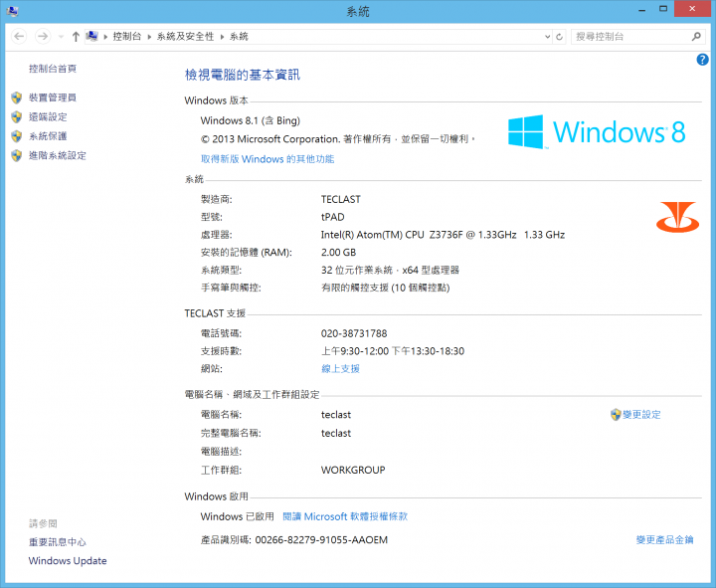
Task: Click the Windows 8 logo
Action: 597,131
